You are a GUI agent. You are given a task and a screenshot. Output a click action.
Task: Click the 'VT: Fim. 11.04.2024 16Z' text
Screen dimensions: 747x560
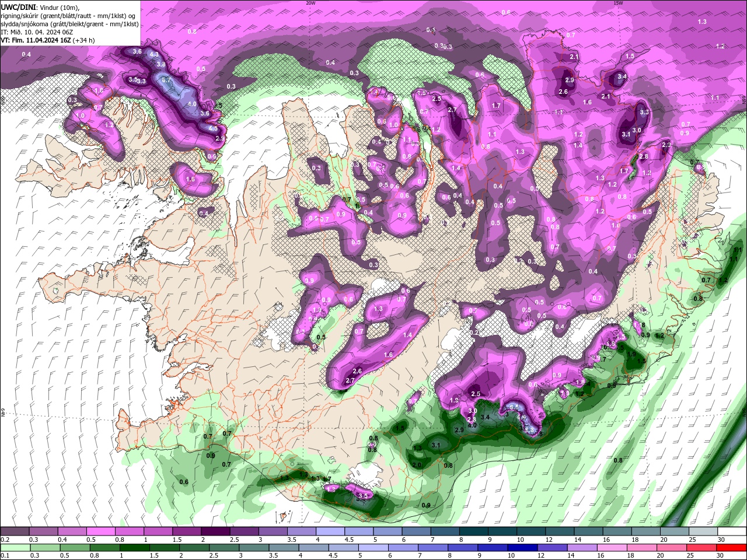coord(36,40)
